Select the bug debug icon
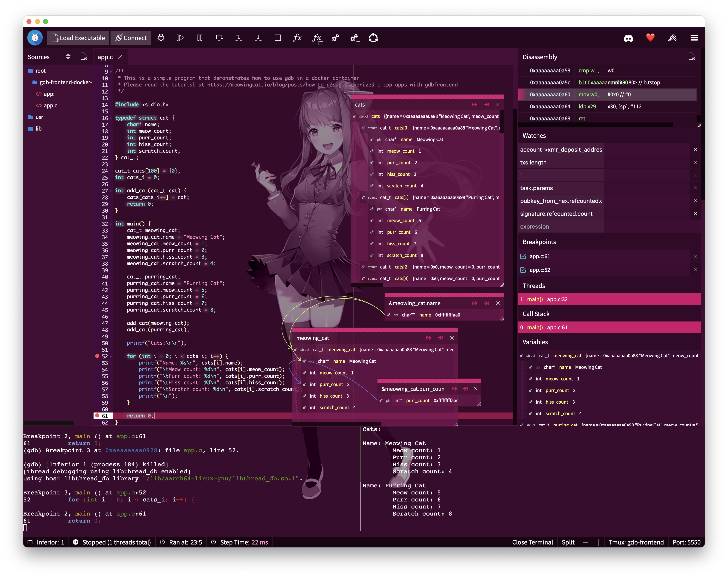Image resolution: width=728 pixels, height=578 pixels. [161, 37]
